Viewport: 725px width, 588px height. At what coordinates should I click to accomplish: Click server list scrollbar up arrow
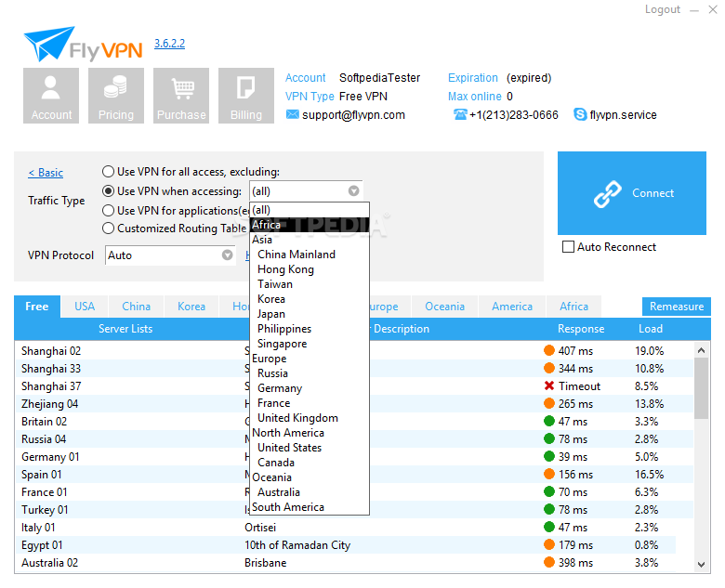702,350
